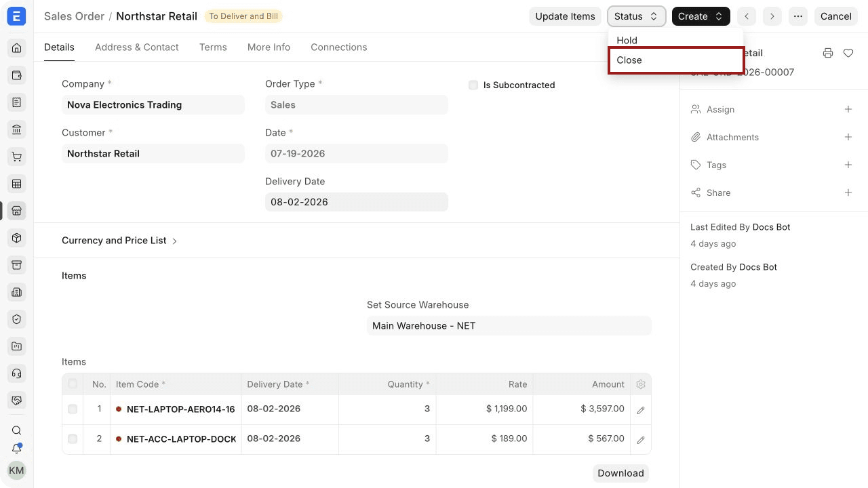
Task: Choose Close from Status menu
Action: (x=675, y=60)
